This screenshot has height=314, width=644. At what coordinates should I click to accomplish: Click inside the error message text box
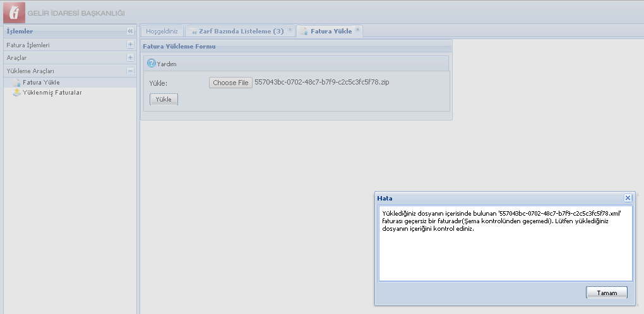click(505, 252)
